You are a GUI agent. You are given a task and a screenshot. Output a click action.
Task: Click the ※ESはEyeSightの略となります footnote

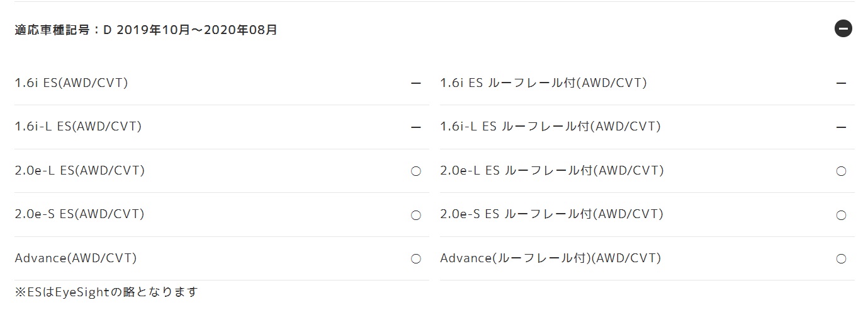tap(106, 292)
